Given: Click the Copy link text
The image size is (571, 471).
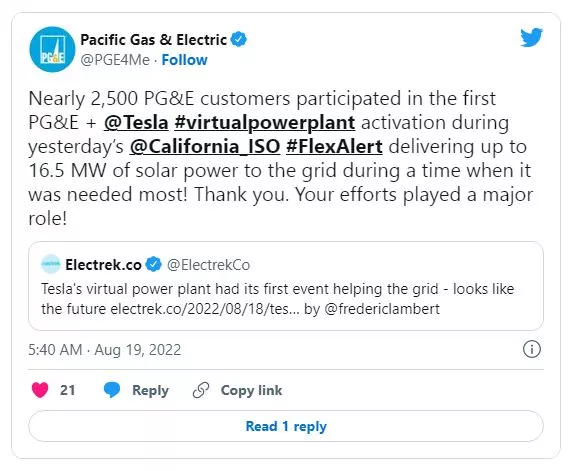Looking at the screenshot, I should [x=251, y=390].
